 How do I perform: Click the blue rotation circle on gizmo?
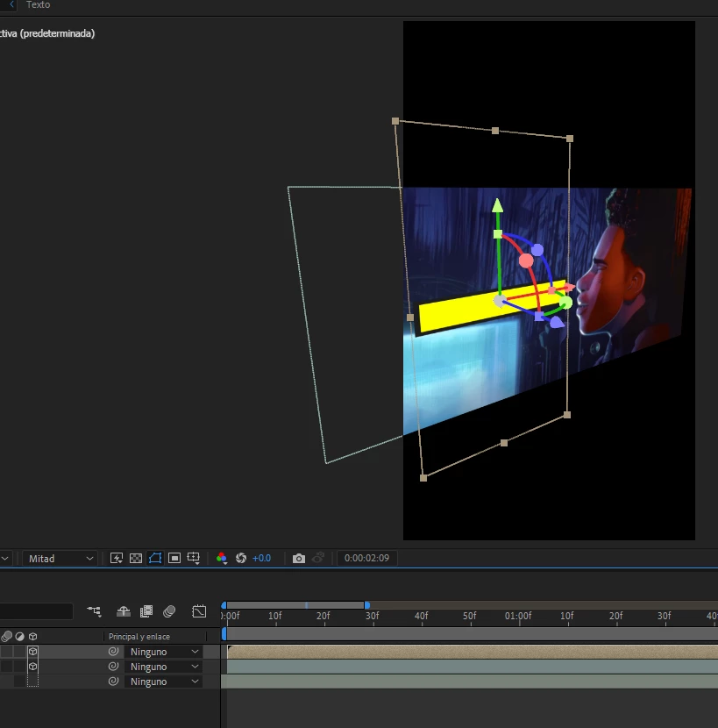537,250
